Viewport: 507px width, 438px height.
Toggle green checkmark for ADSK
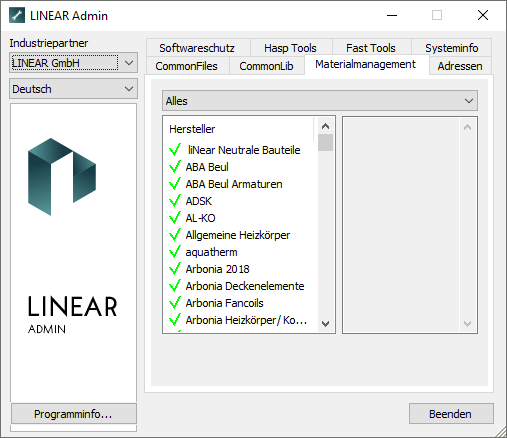click(175, 201)
